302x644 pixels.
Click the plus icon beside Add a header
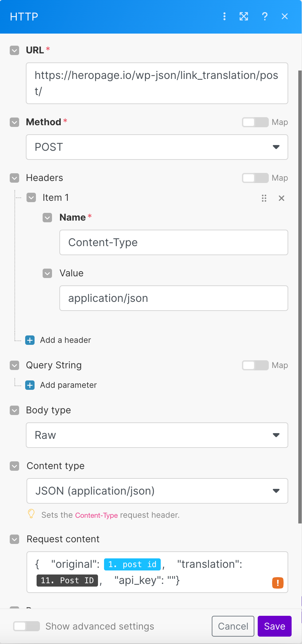tap(30, 340)
